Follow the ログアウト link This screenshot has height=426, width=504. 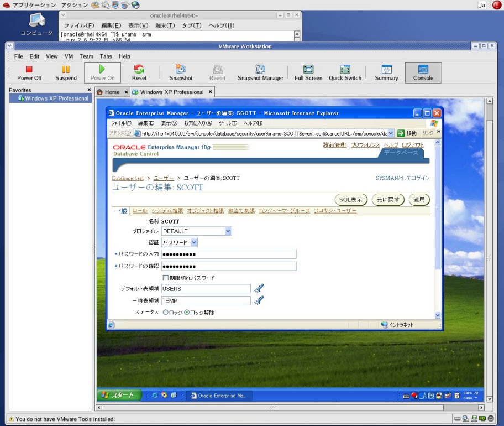[413, 145]
